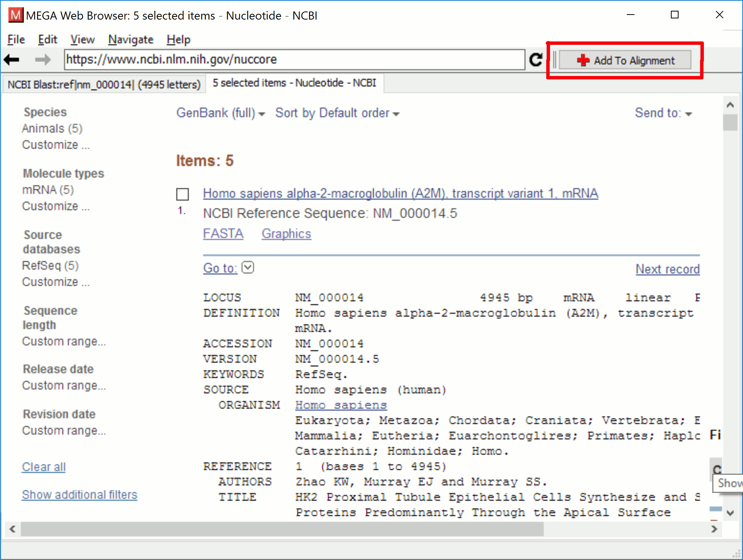Click horizontal scrollbar left arrow
743x560 pixels.
coord(13,529)
